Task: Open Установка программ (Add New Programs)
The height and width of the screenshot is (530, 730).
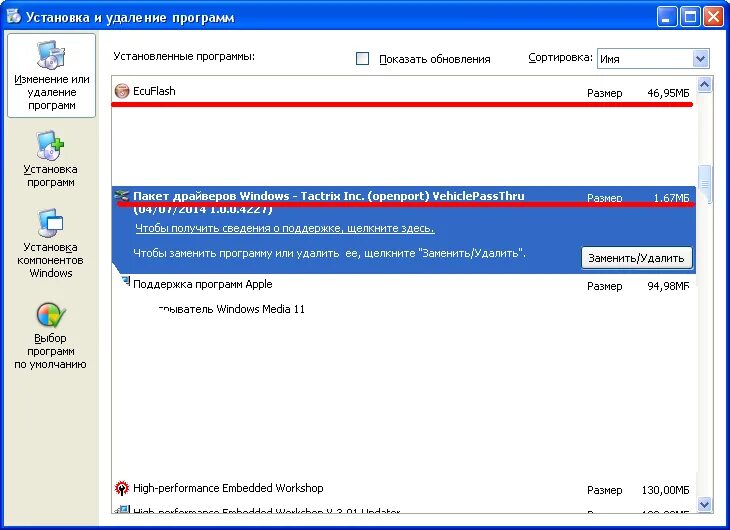Action: [x=50, y=159]
